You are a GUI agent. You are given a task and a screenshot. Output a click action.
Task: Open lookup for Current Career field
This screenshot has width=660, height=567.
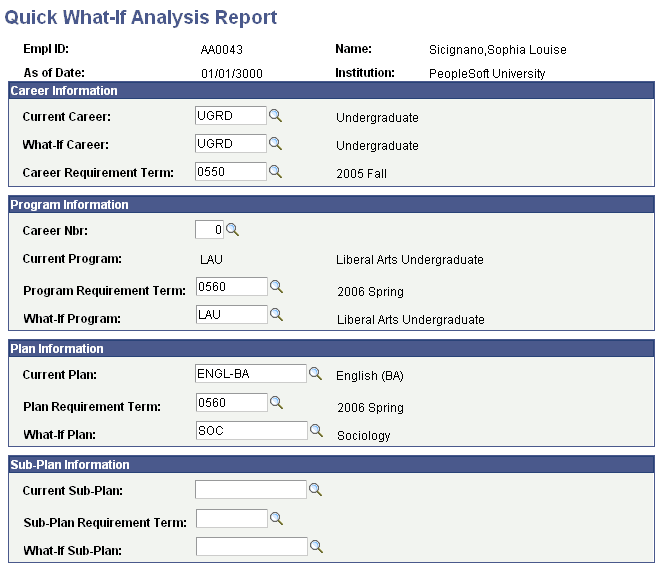(x=275, y=115)
